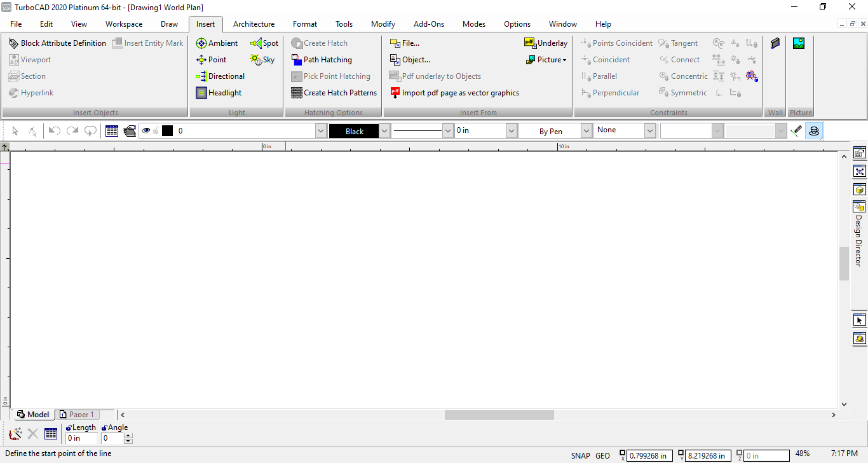Expand the 0 in pen width dropdown
The image size is (868, 463).
[512, 131]
